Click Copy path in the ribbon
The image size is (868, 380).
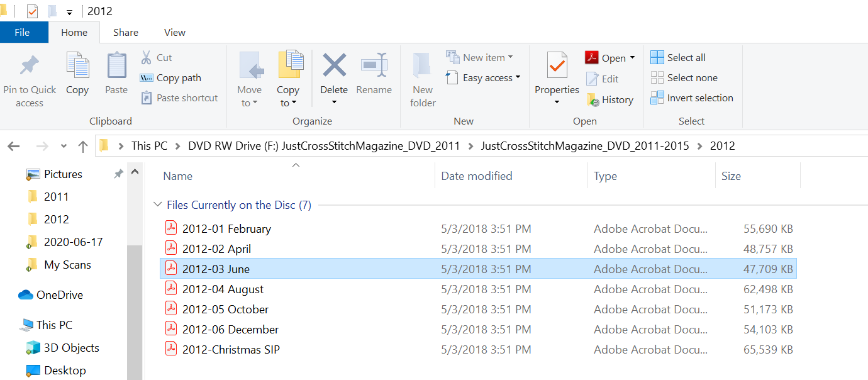point(170,78)
